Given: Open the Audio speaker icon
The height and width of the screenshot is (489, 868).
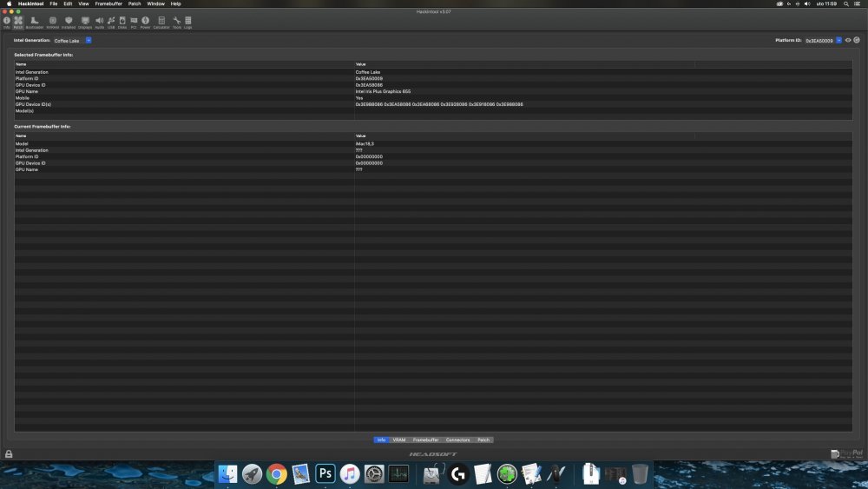Looking at the screenshot, I should coord(100,23).
